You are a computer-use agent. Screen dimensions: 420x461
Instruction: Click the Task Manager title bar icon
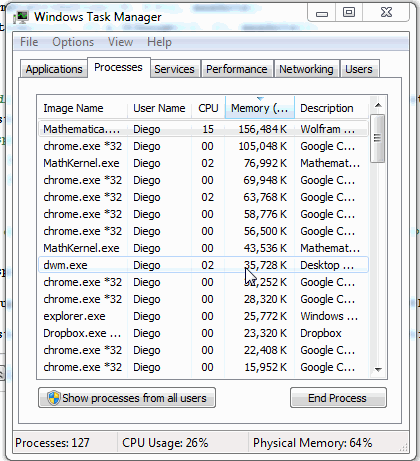tap(21, 17)
